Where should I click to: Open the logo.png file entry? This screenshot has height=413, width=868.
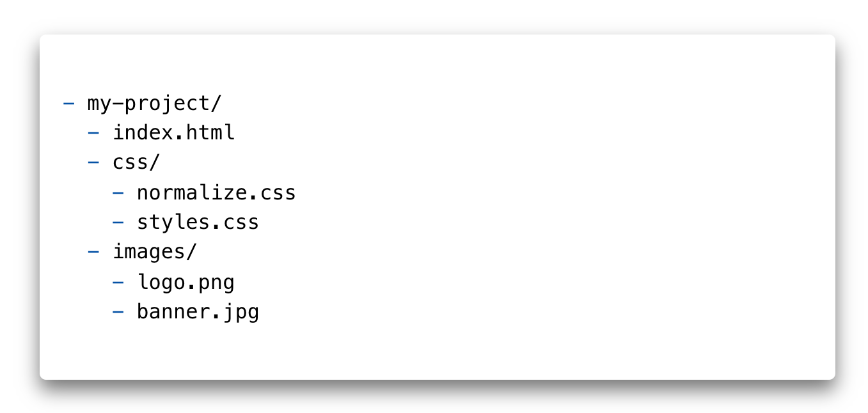pyautogui.click(x=185, y=282)
